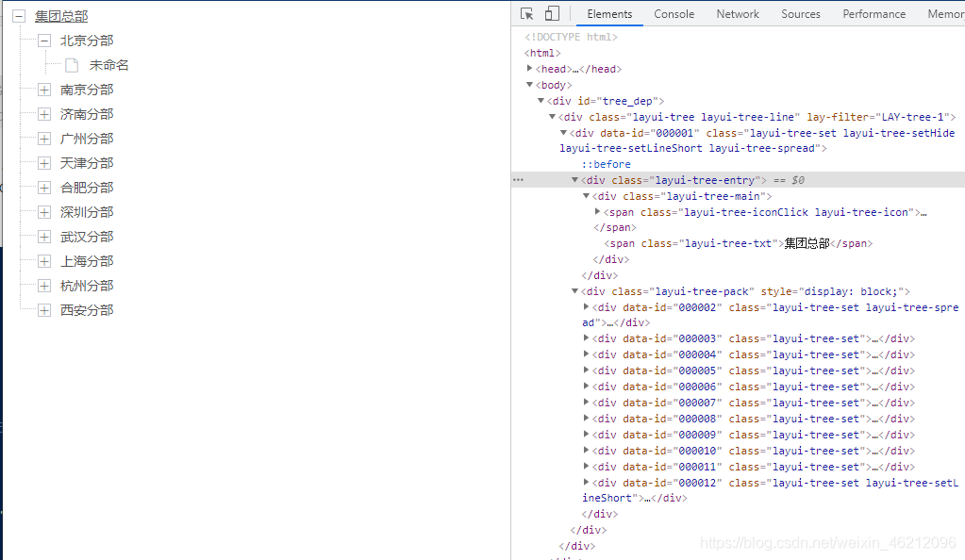Screen dimensions: 965x560
Task: Toggle the DevTools device toolbar icon
Action: point(552,13)
